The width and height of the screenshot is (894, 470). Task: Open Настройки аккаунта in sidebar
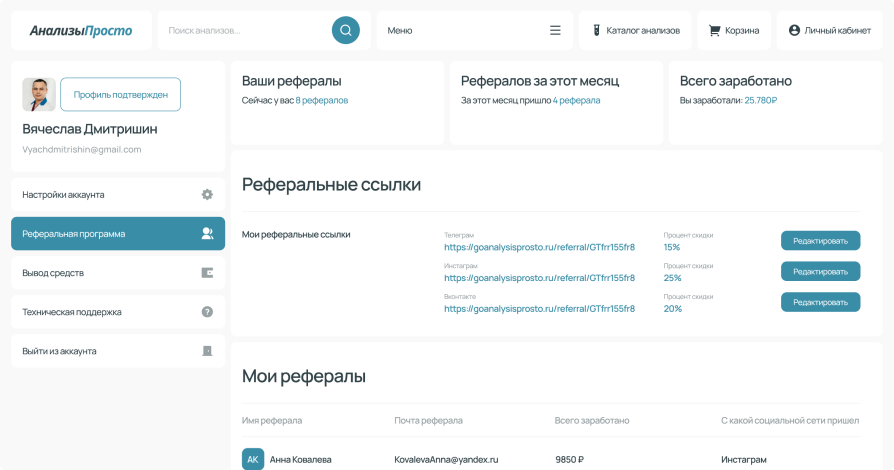(118, 195)
